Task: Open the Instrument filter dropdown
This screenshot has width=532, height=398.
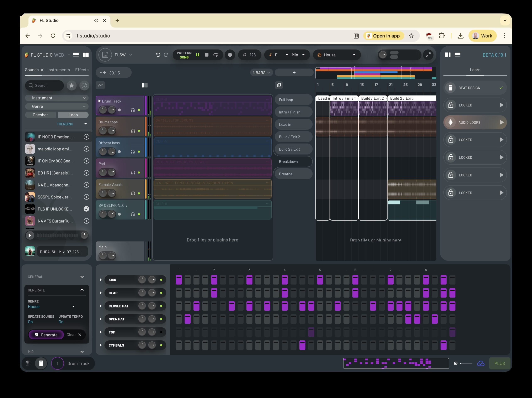Action: (x=57, y=98)
